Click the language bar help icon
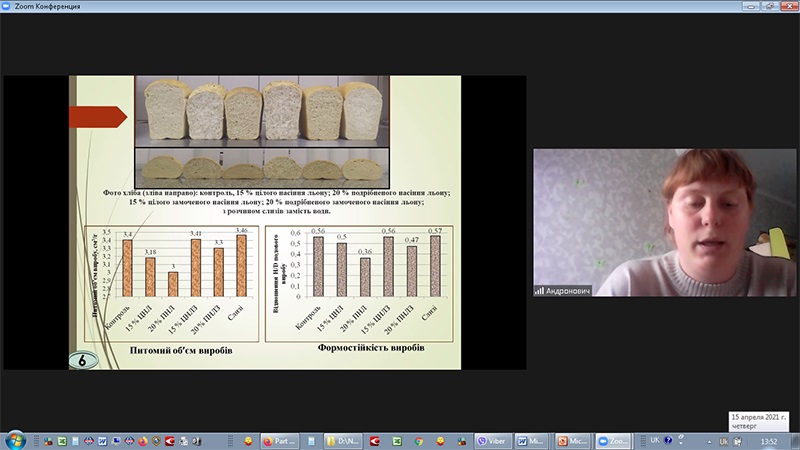800x450 pixels. 668,440
